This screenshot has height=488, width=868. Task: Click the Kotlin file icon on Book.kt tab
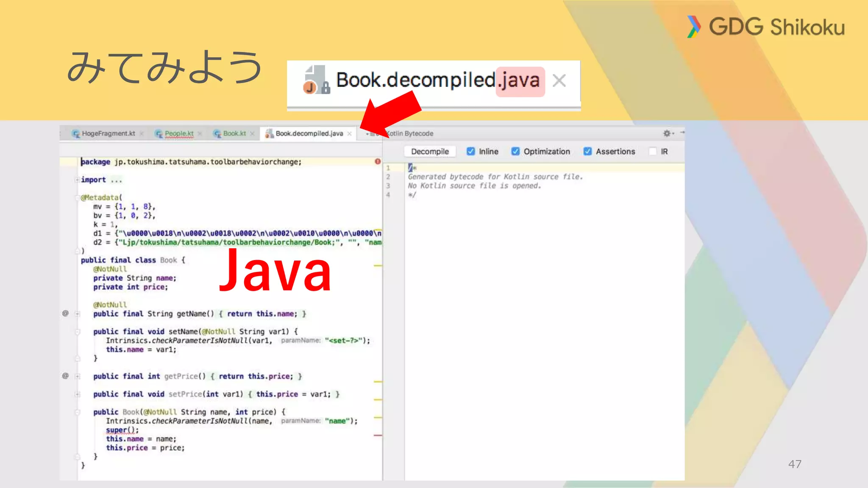pyautogui.click(x=217, y=134)
